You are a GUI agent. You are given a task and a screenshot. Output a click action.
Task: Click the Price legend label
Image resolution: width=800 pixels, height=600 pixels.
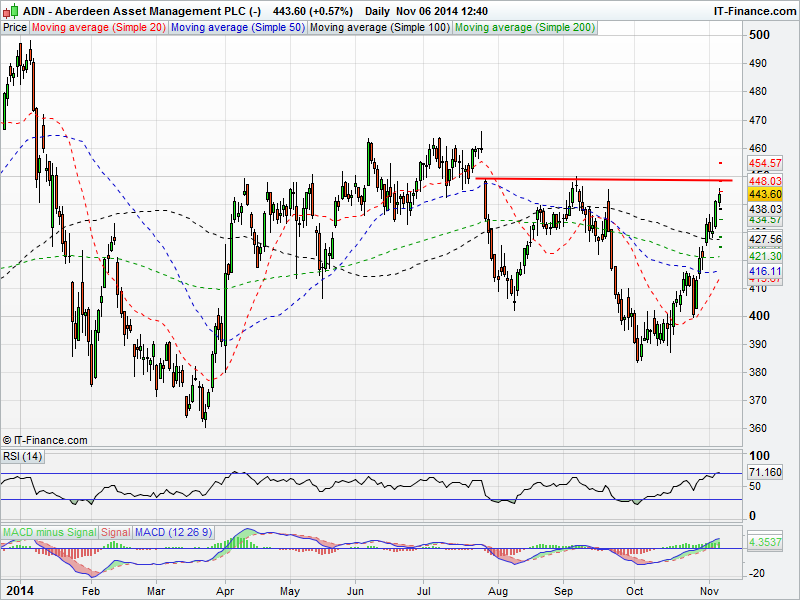coord(15,28)
